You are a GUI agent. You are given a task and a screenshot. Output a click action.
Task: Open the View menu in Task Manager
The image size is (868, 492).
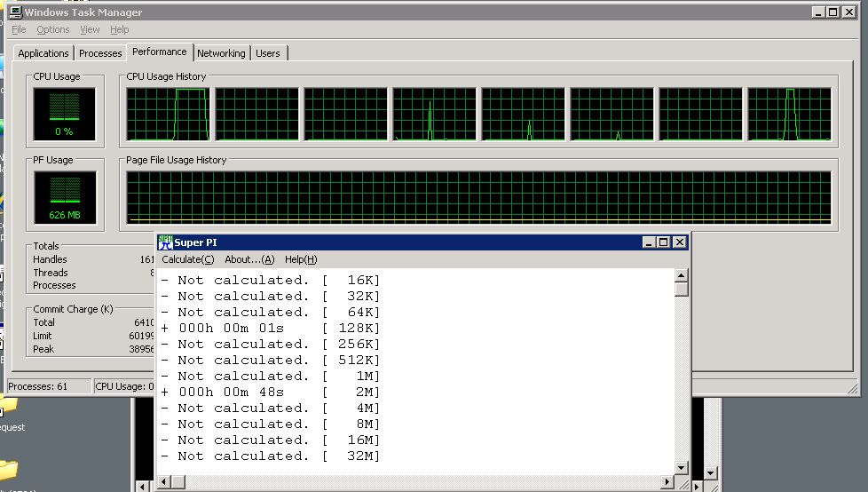(x=90, y=29)
